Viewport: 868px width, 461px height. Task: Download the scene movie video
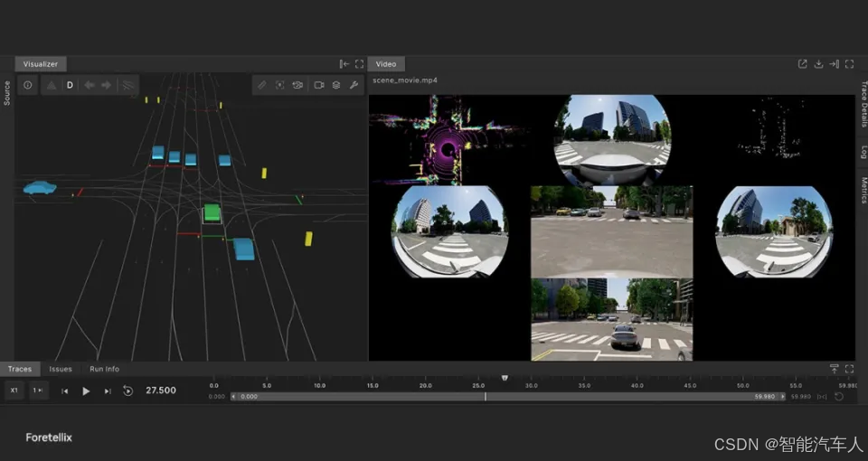[x=818, y=64]
